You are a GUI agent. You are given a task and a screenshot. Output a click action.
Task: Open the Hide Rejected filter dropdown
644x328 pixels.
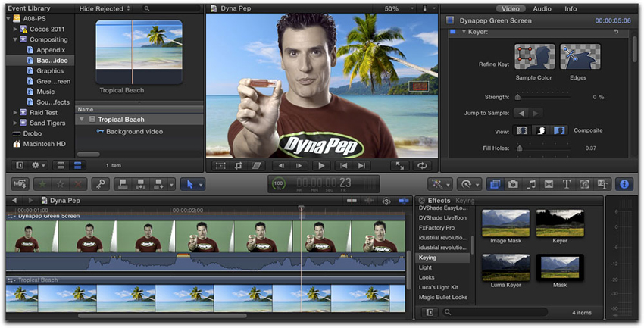[x=105, y=8]
